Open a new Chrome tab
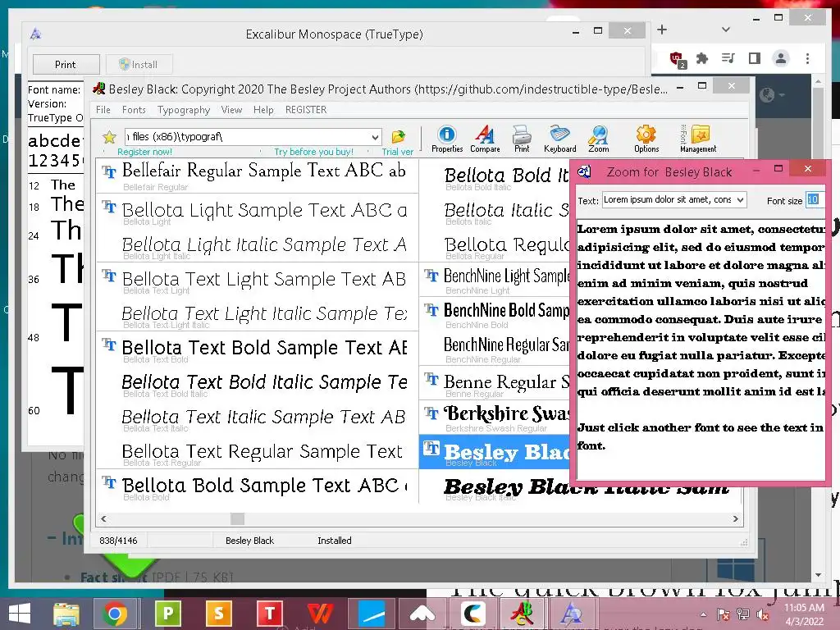This screenshot has height=630, width=840. pos(662,30)
